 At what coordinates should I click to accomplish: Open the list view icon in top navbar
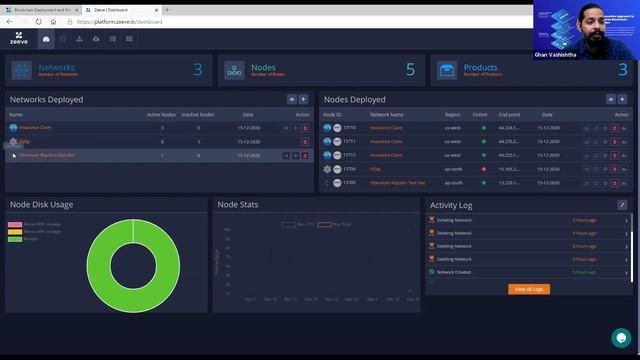(x=113, y=39)
